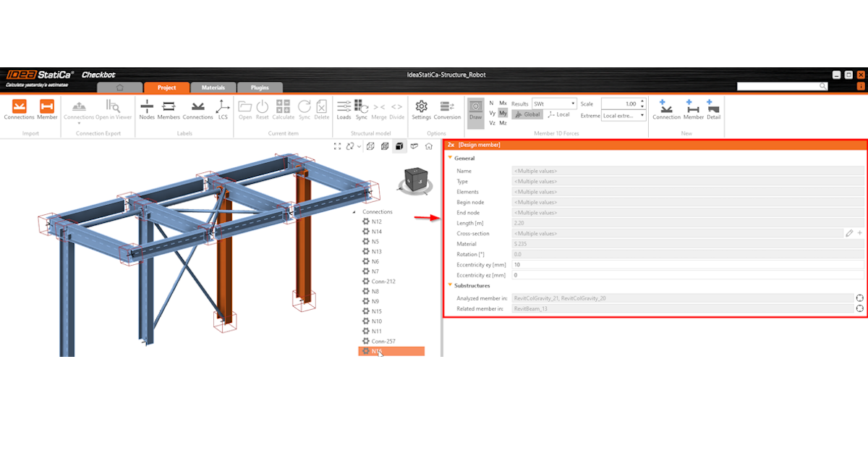The height and width of the screenshot is (456, 868).
Task: Open the Extreme dropdown list
Action: point(624,115)
